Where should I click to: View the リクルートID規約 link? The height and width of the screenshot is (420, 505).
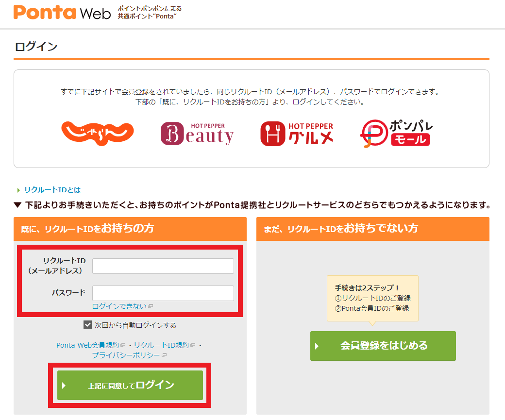161,345
